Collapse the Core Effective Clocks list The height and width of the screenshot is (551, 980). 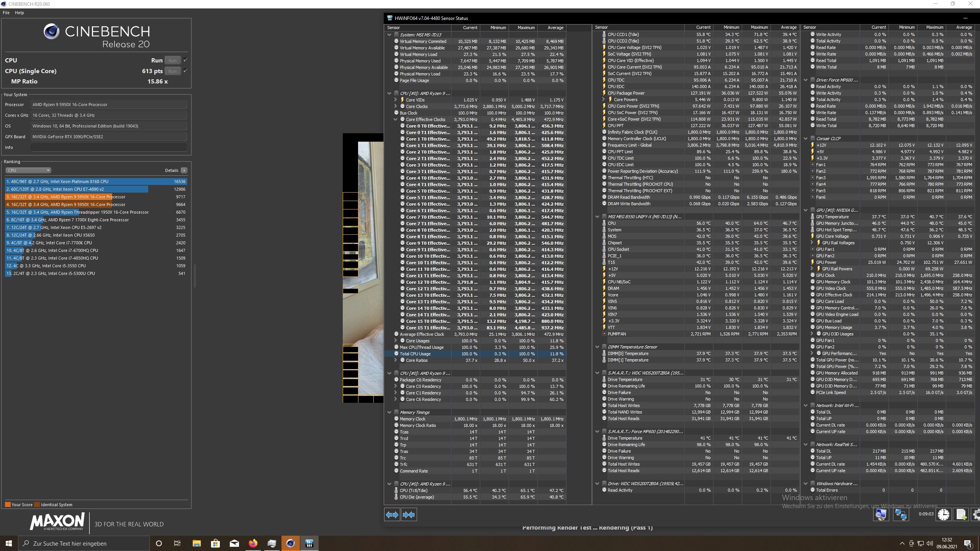(x=396, y=119)
